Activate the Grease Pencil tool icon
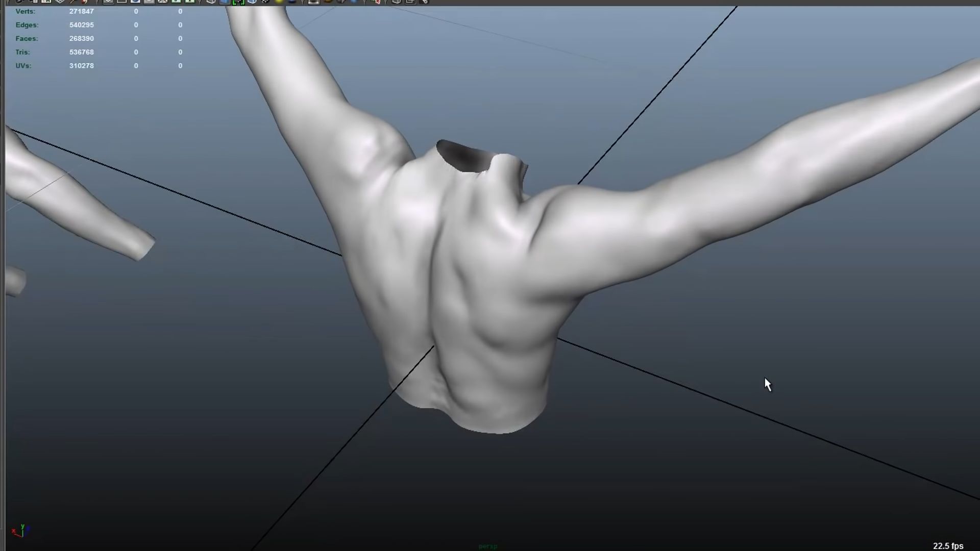The height and width of the screenshot is (551, 980). (x=84, y=2)
